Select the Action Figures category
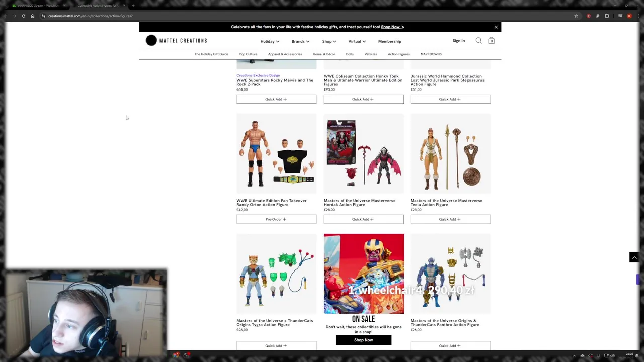 (398, 54)
